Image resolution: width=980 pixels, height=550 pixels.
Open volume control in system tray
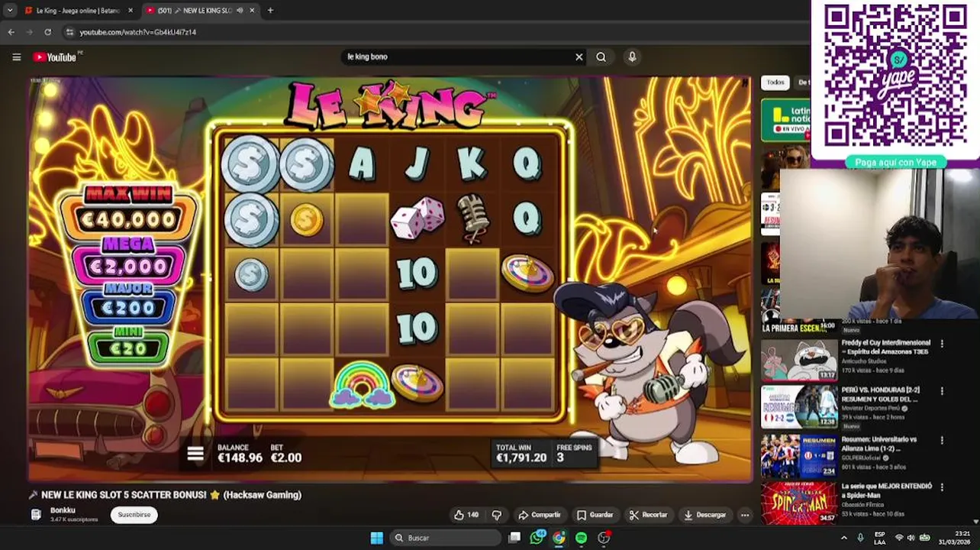(x=911, y=538)
